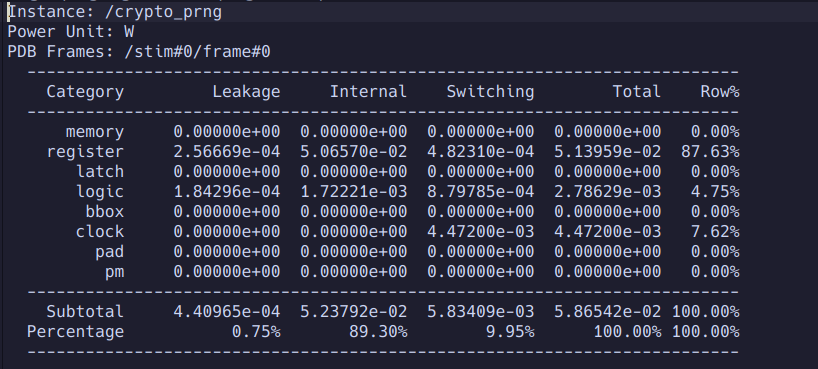Click switching percentage 9.95%

tap(510, 332)
